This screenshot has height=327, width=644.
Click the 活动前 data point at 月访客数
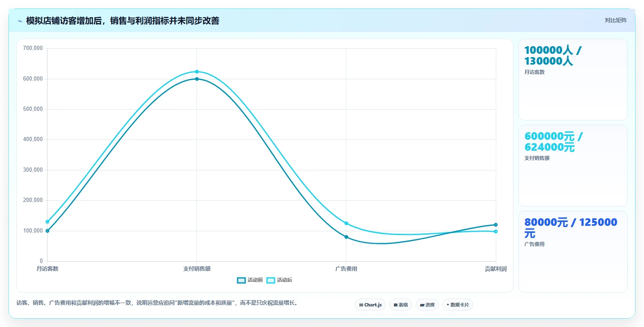(x=47, y=231)
